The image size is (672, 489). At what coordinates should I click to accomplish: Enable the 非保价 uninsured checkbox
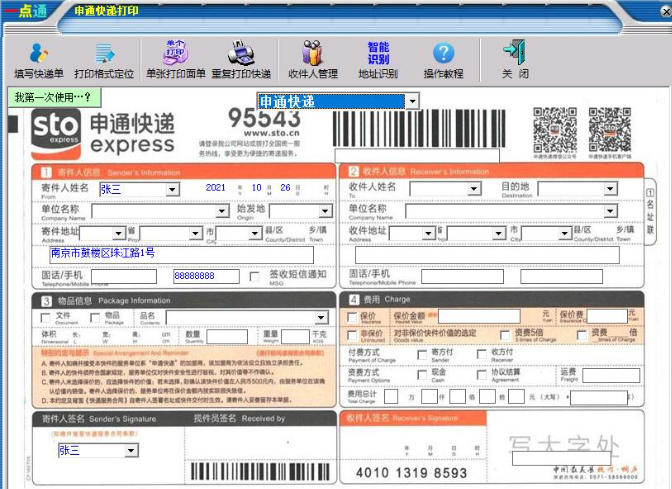point(352,335)
